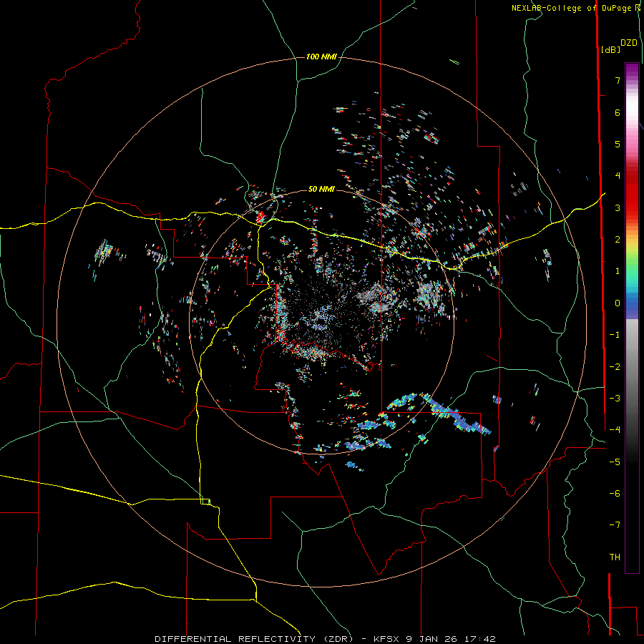Click the -1 value on color scale
The height and width of the screenshot is (644, 644).
(615, 335)
